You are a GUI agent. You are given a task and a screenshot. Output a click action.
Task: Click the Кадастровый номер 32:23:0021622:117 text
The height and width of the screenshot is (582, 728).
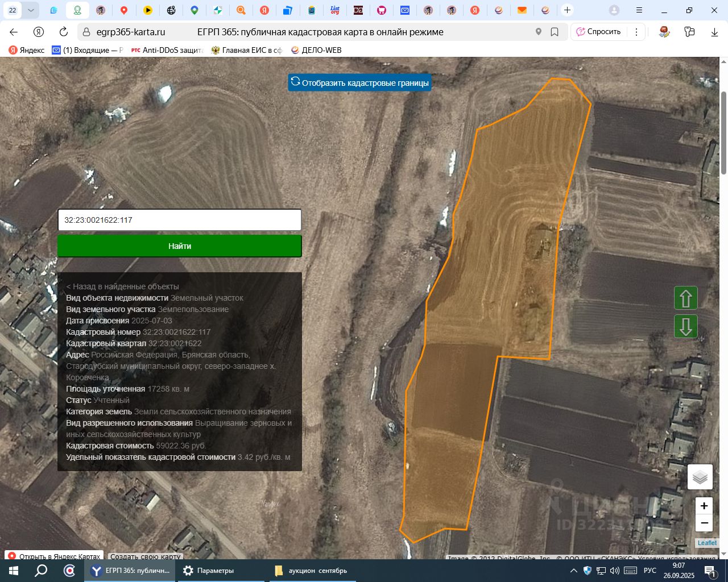138,332
